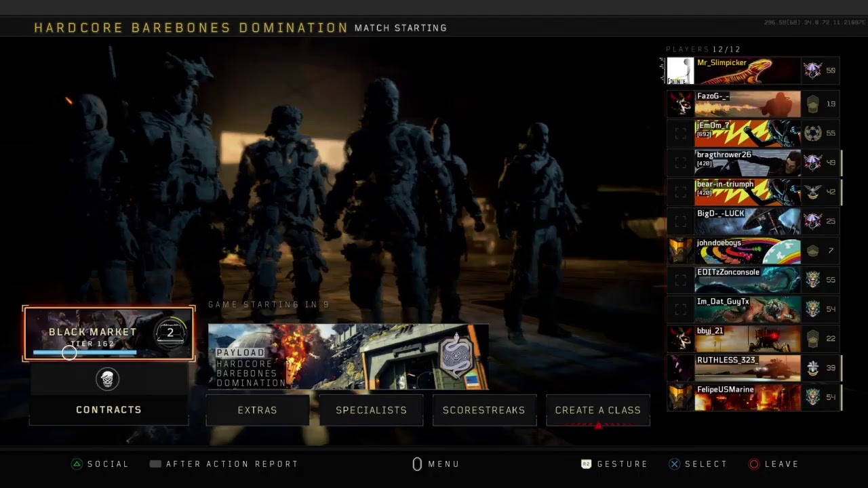
Task: Select player name bear-in-triumph
Action: point(726,184)
